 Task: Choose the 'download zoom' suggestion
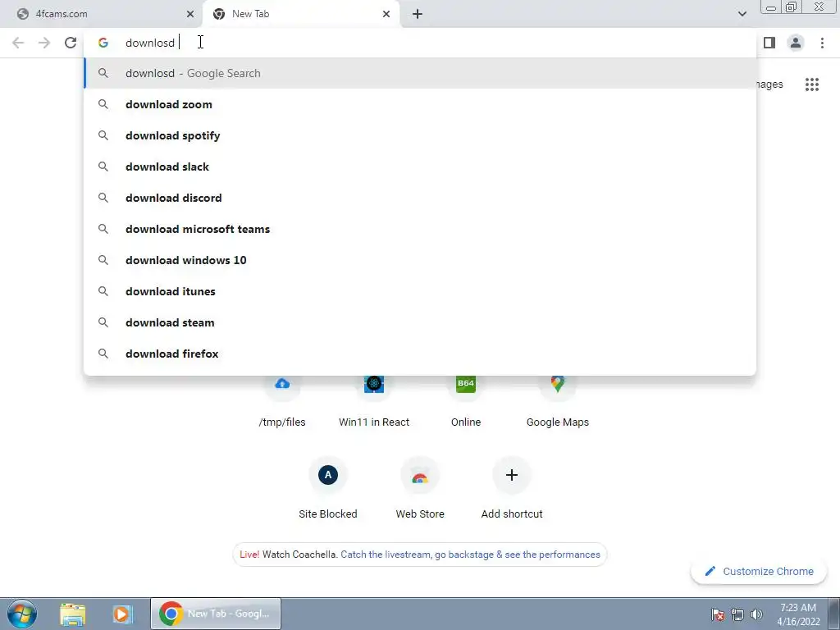coord(420,104)
